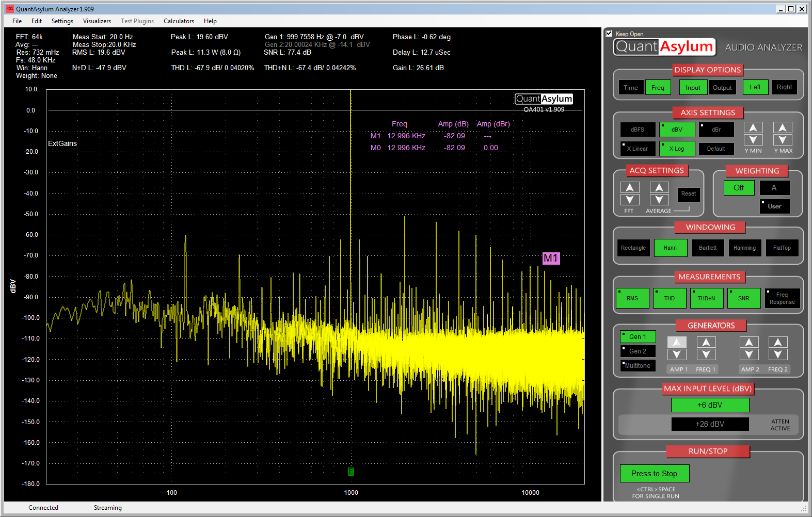Viewport: 812px width, 517px height.
Task: Raise FREQ 2 generator frequency
Action: click(x=778, y=342)
